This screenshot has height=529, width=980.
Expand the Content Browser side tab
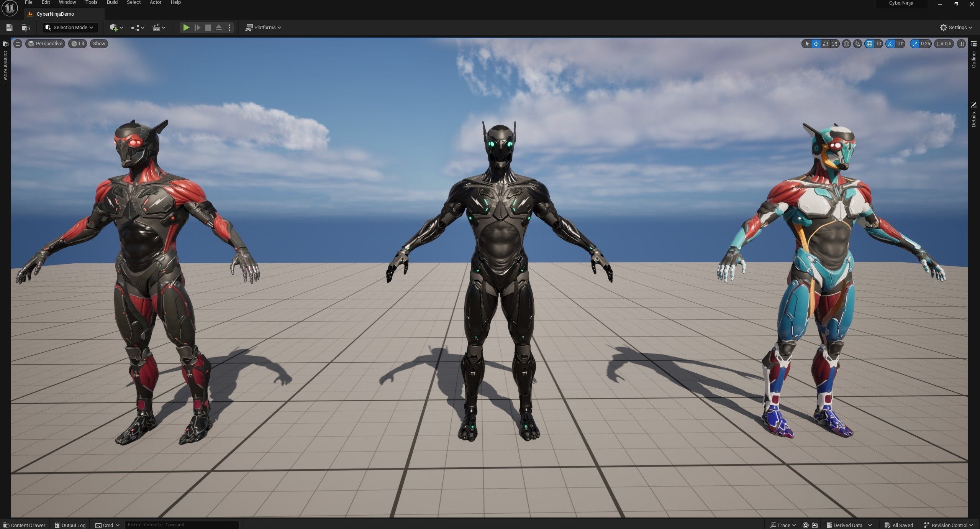5,61
